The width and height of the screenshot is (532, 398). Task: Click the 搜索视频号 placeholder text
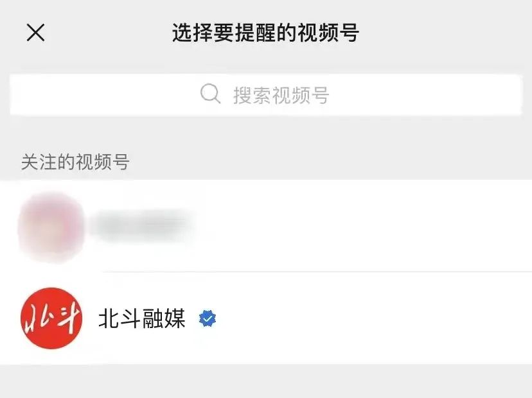(281, 95)
